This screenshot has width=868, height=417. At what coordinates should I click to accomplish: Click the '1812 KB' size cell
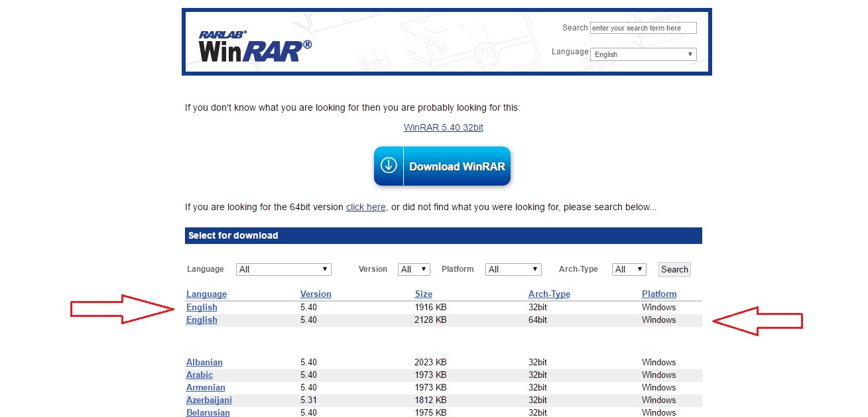click(x=431, y=400)
